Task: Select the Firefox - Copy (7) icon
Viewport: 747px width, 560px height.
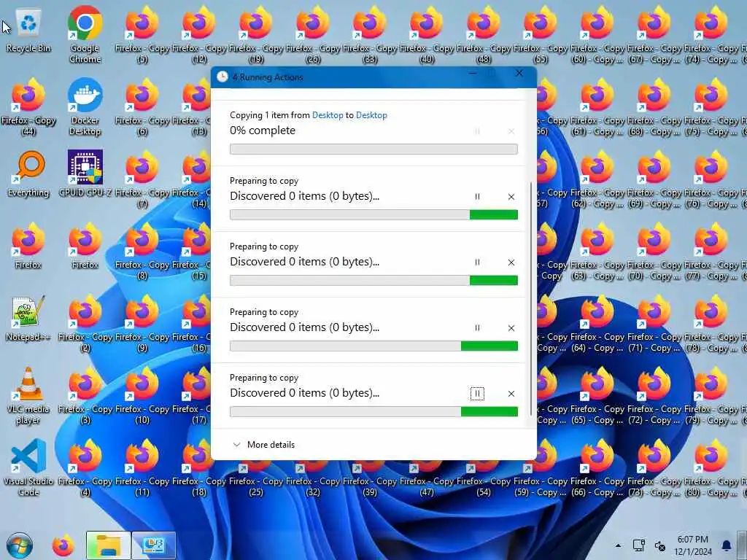Action: pyautogui.click(x=142, y=179)
